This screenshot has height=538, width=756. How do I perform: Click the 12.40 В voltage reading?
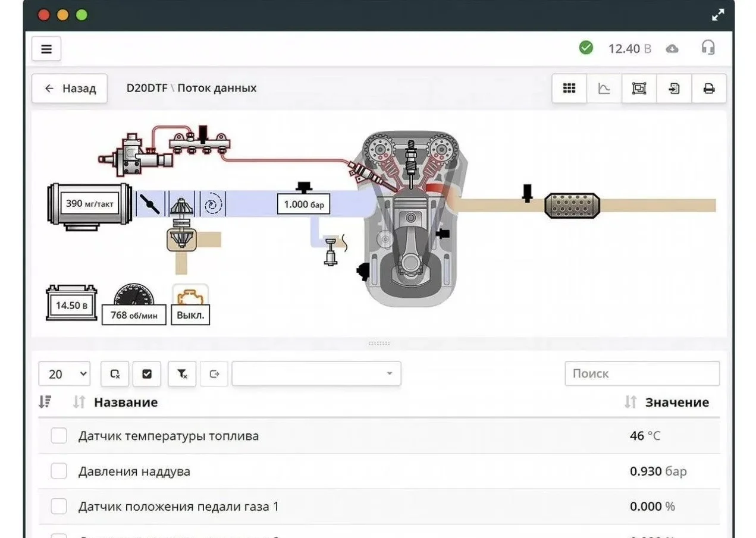pyautogui.click(x=630, y=49)
